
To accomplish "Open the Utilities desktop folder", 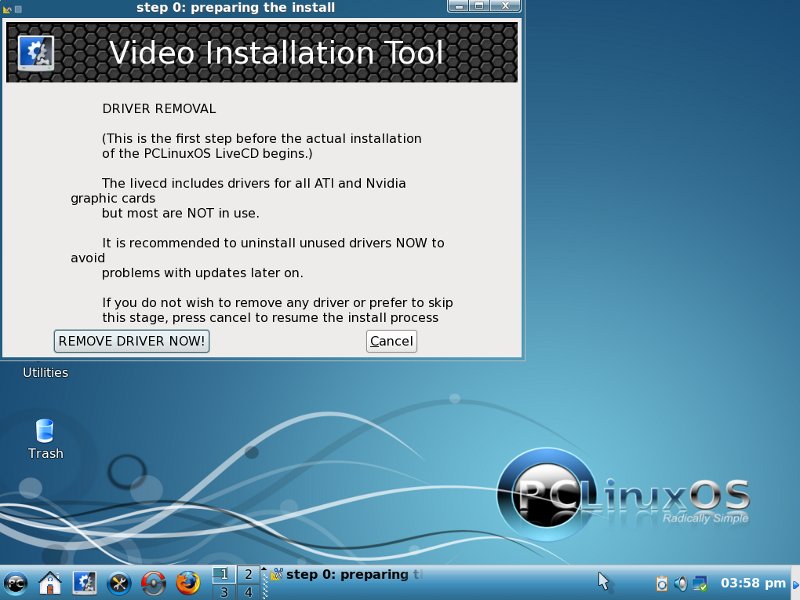I will (x=45, y=372).
